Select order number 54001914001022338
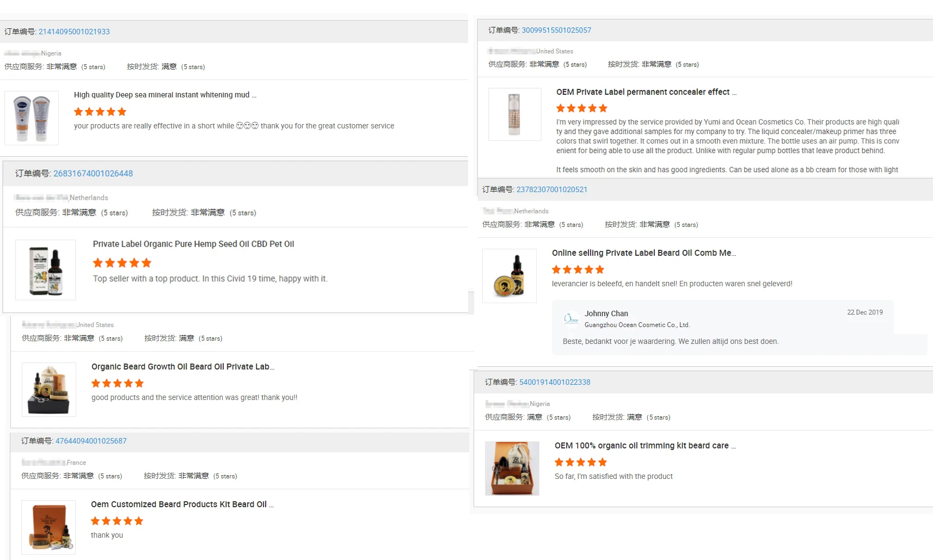933x560 pixels. coord(555,382)
